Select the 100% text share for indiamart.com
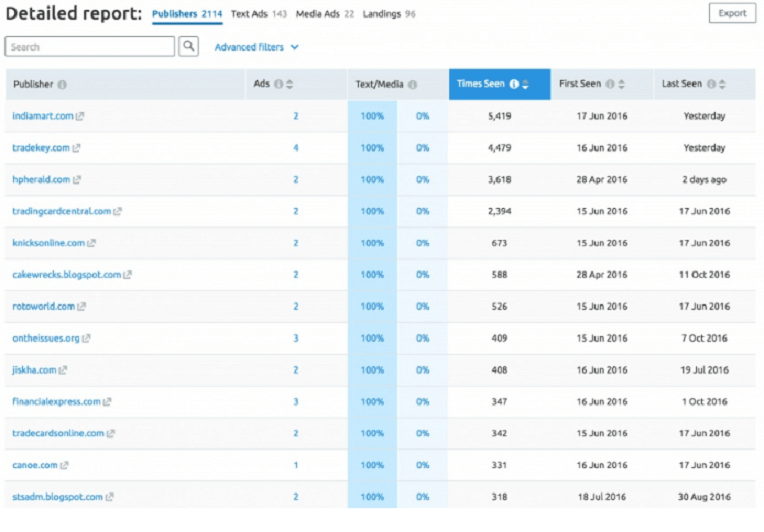This screenshot has height=532, width=764. tap(372, 116)
